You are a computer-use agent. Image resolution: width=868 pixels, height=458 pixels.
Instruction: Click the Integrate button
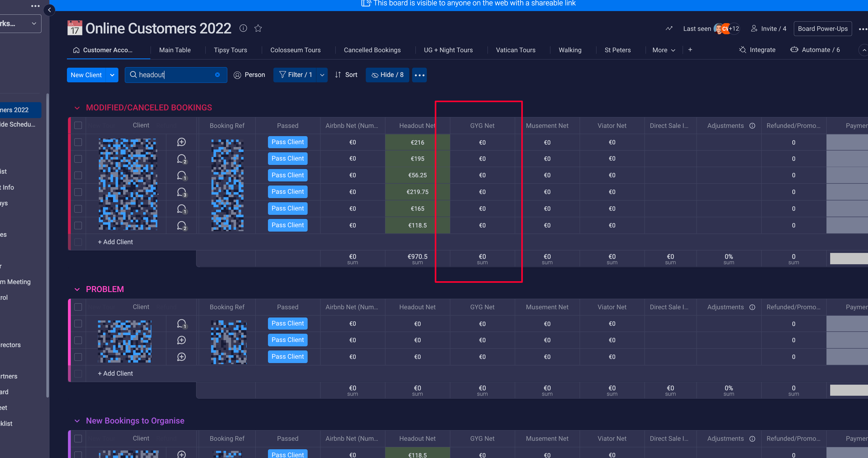click(758, 50)
